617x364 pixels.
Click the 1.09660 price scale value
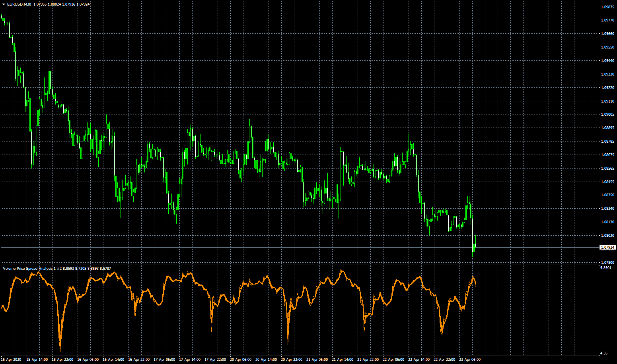tap(609, 34)
